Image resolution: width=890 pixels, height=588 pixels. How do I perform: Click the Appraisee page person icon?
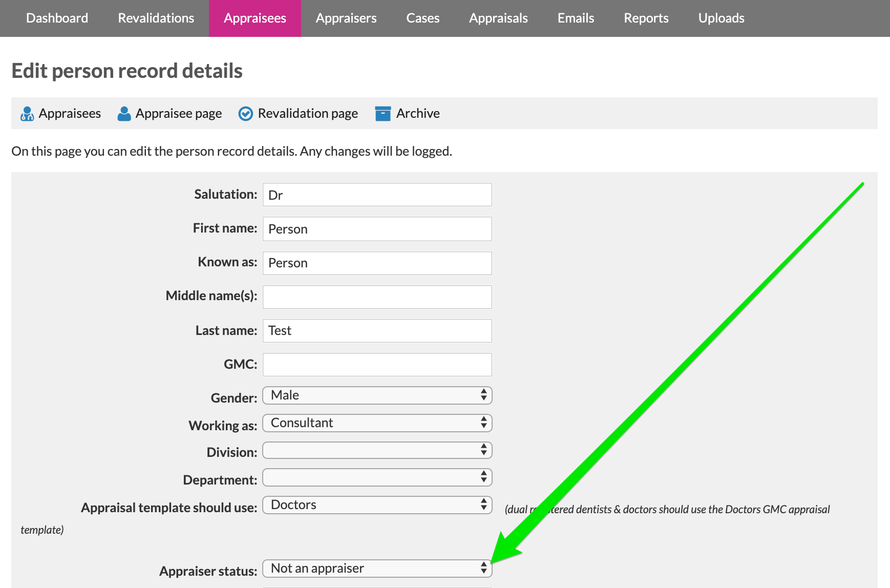(x=124, y=114)
